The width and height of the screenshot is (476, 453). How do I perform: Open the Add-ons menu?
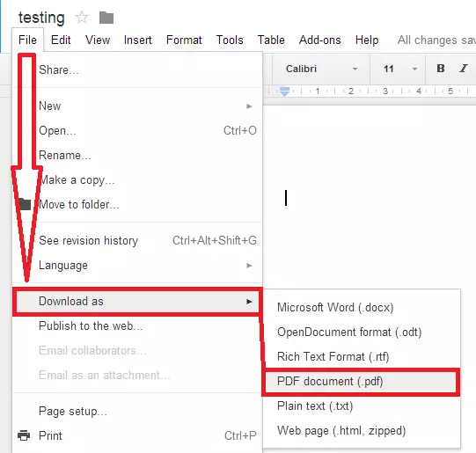(x=319, y=40)
